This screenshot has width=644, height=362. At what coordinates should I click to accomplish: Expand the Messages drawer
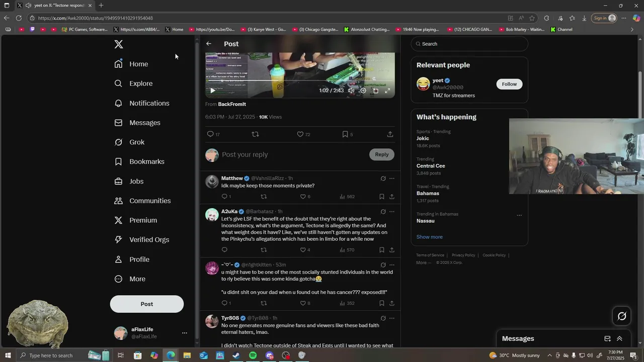(x=619, y=339)
